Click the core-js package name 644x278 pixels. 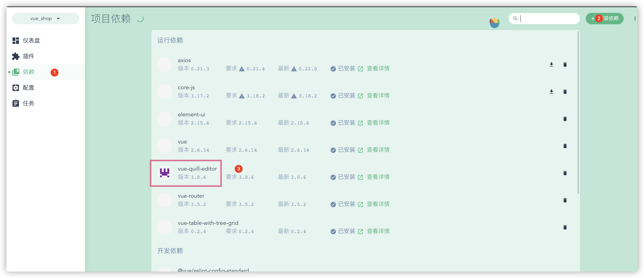[x=186, y=87]
